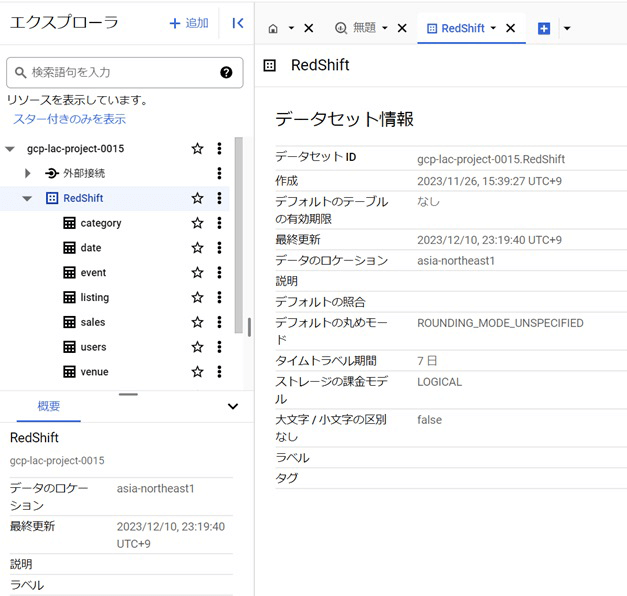Collapse the explorer panel
Viewport: 627px width, 596px height.
(238, 23)
